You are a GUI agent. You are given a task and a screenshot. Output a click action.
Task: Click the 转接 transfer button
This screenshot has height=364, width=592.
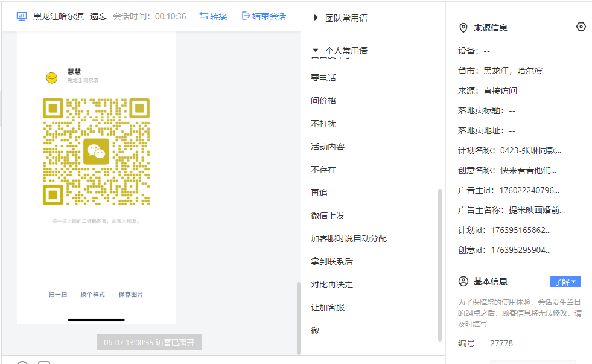coord(213,16)
